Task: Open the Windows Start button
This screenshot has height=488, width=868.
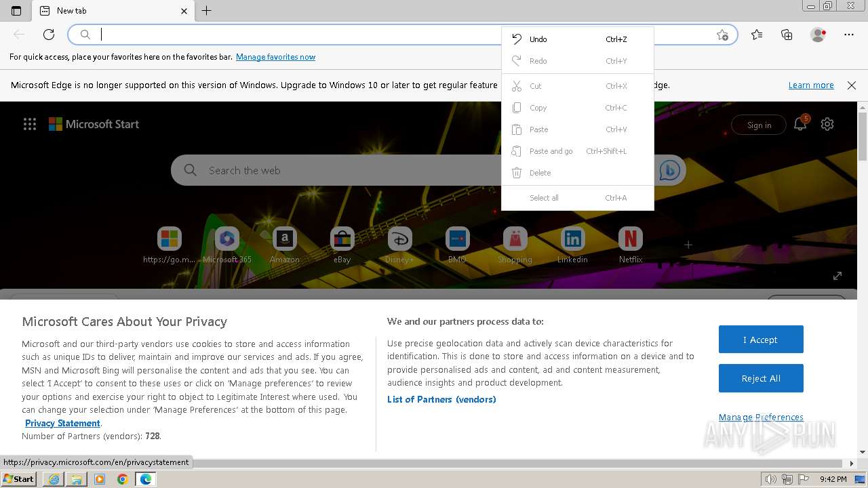Action: pos(19,479)
